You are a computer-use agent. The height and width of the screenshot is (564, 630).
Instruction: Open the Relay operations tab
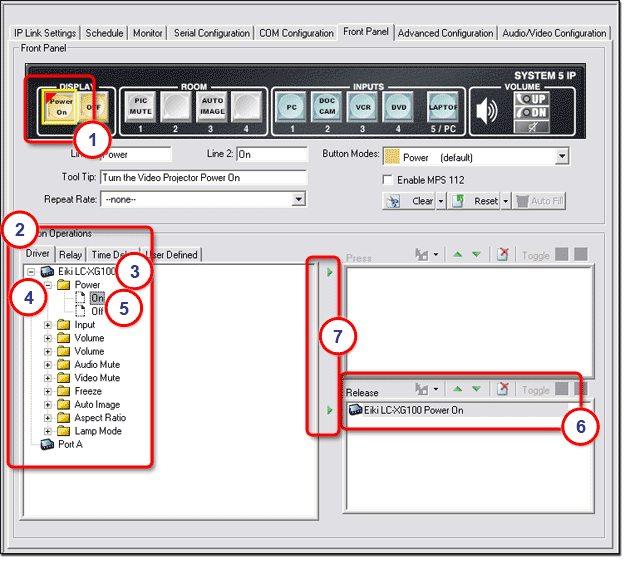(70, 255)
